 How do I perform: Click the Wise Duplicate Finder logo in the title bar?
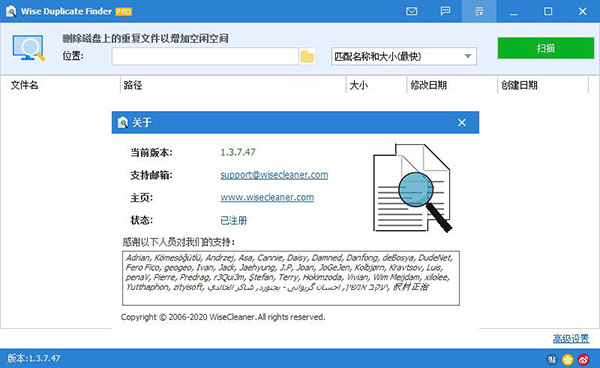(11, 11)
